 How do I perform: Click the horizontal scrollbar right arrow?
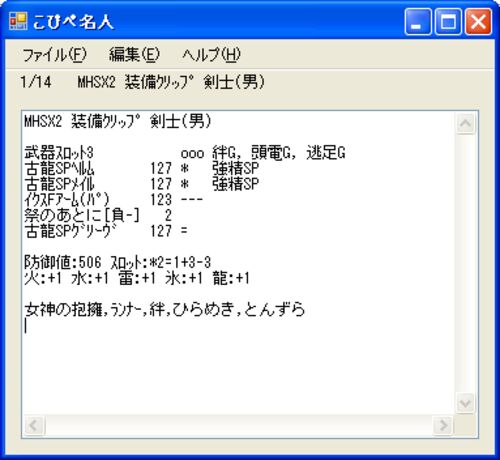[x=443, y=425]
